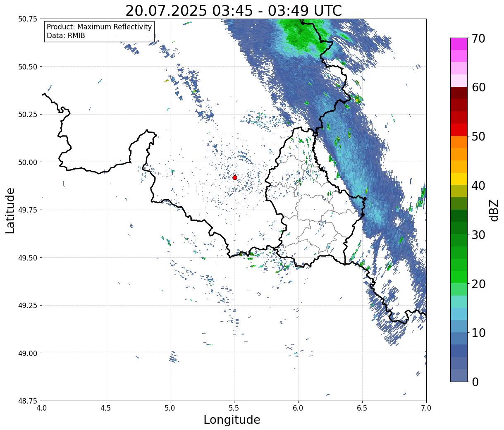Click the 0 tick label on colorbar
The image size is (504, 430).
[475, 382]
